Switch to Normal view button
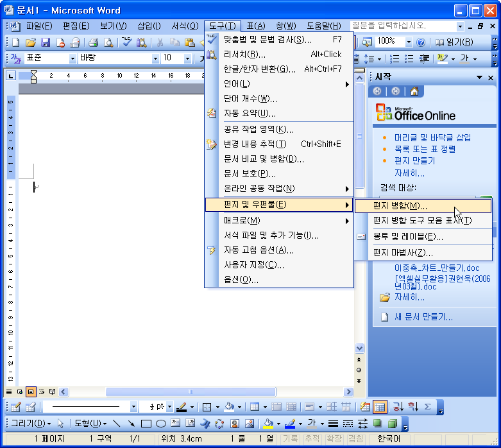The height and width of the screenshot is (448, 501). pyautogui.click(x=9, y=392)
